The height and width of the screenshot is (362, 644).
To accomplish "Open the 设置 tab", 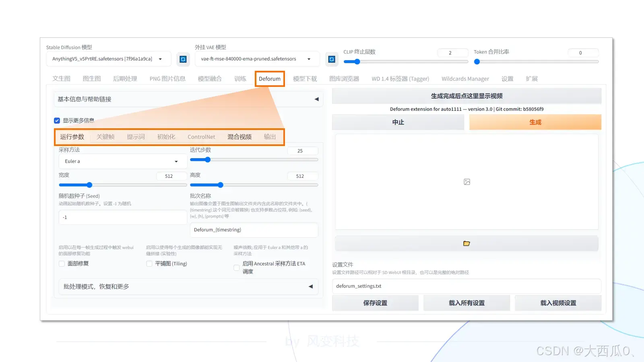I will click(508, 79).
